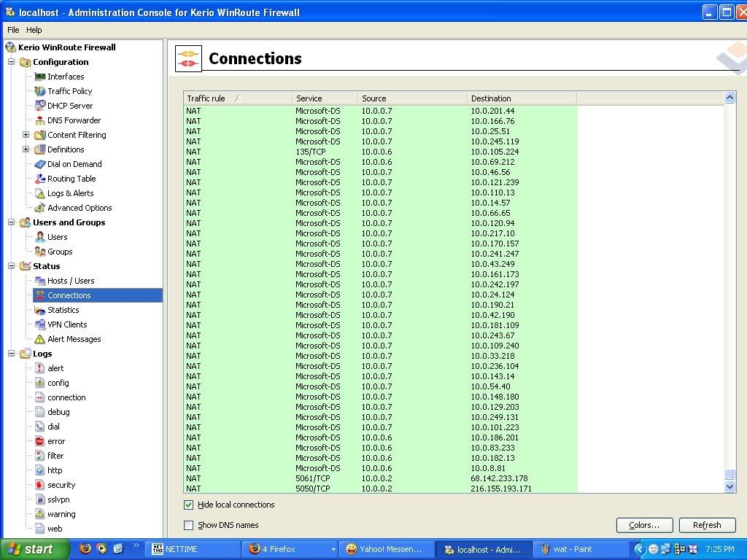
Task: Switch to wat - Paint taskbar button
Action: pyautogui.click(x=581, y=550)
